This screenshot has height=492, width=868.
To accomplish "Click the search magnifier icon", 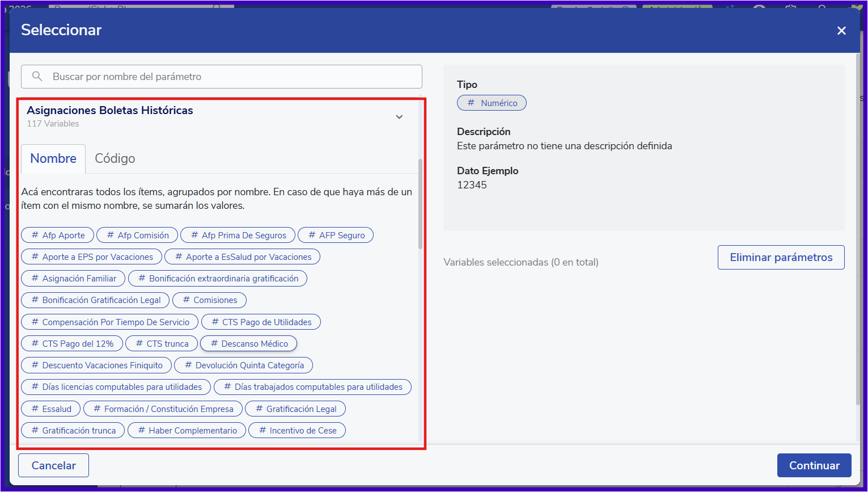I will click(x=37, y=76).
